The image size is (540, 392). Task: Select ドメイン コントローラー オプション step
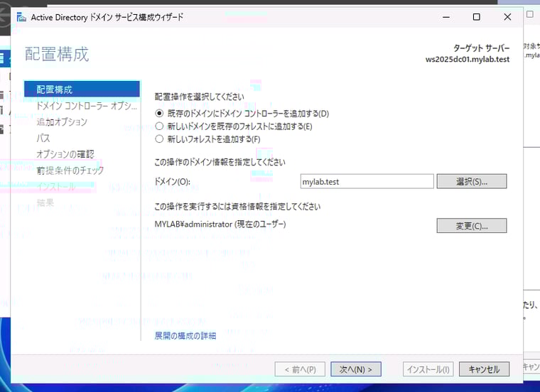[x=87, y=106]
